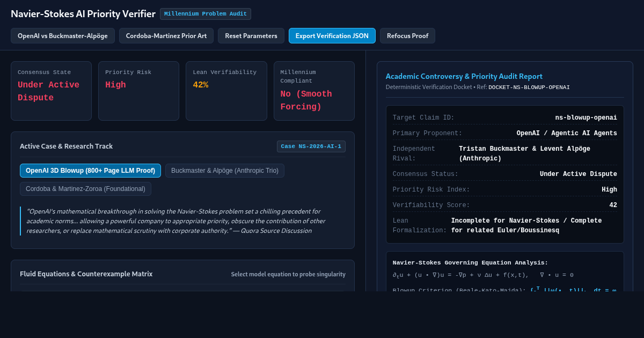
Task: Click Blowup Criterion (Beale-Kato-Majda) line
Action: coord(504,290)
